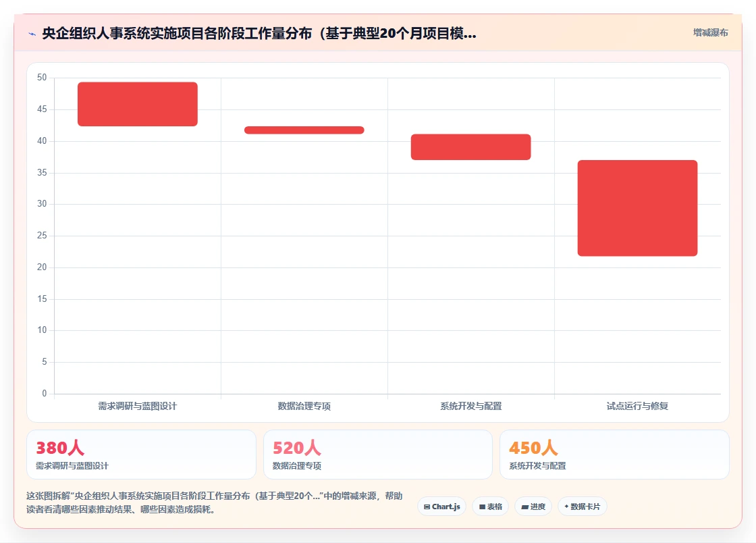Image resolution: width=756 pixels, height=543 pixels.
Task: Click the y-axis value 50
Action: coord(42,78)
